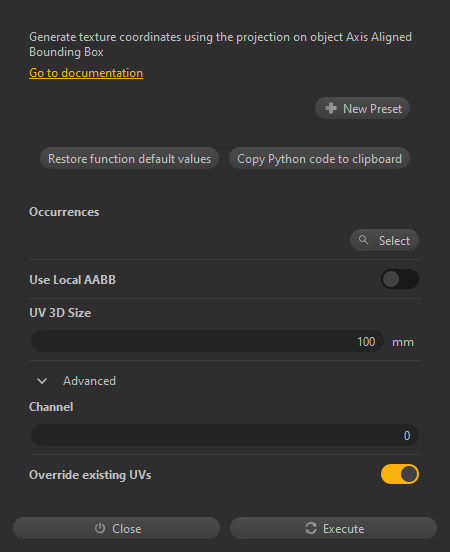The width and height of the screenshot is (450, 552).
Task: Close the function dialog
Action: 117,528
